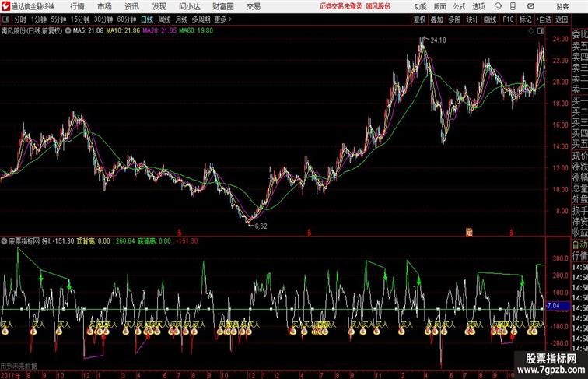
Task: Open the 问小达 menu
Action: pyautogui.click(x=189, y=6)
